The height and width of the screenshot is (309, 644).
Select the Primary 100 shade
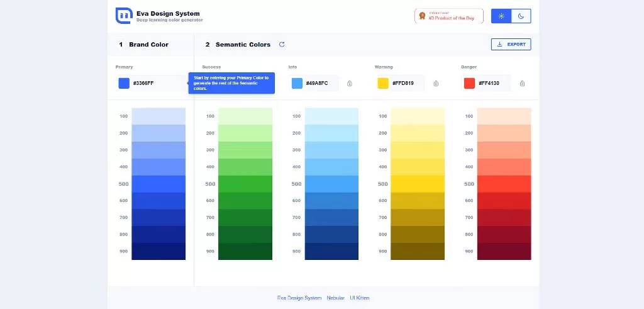[x=158, y=116]
